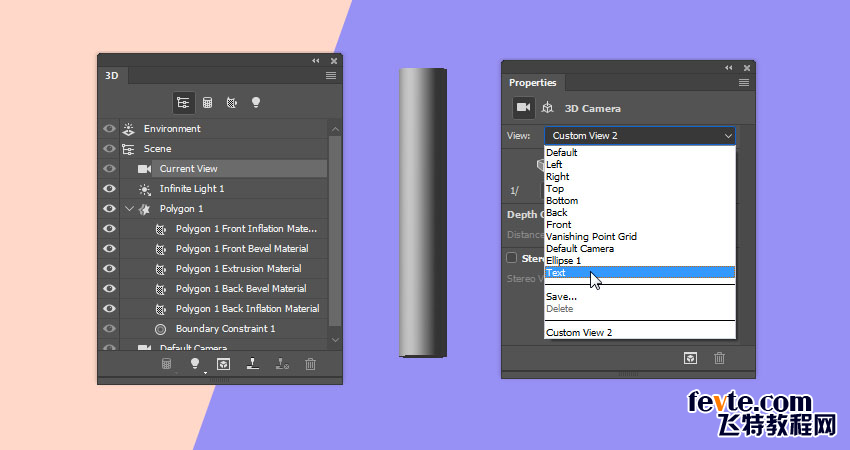Image resolution: width=850 pixels, height=450 pixels.
Task: Toggle visibility of Environment
Action: point(109,128)
